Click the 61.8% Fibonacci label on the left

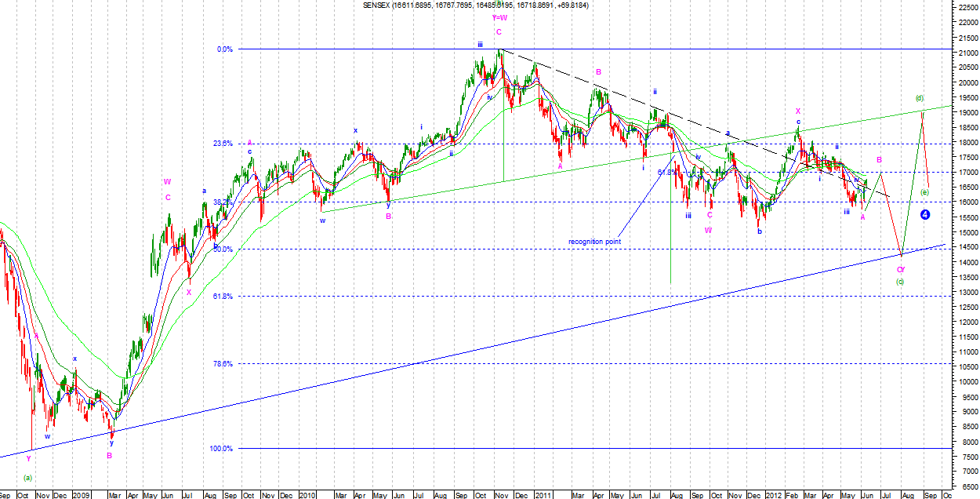click(223, 297)
